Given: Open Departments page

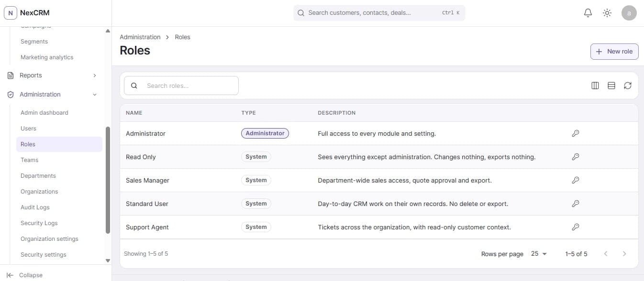Looking at the screenshot, I should pos(38,176).
